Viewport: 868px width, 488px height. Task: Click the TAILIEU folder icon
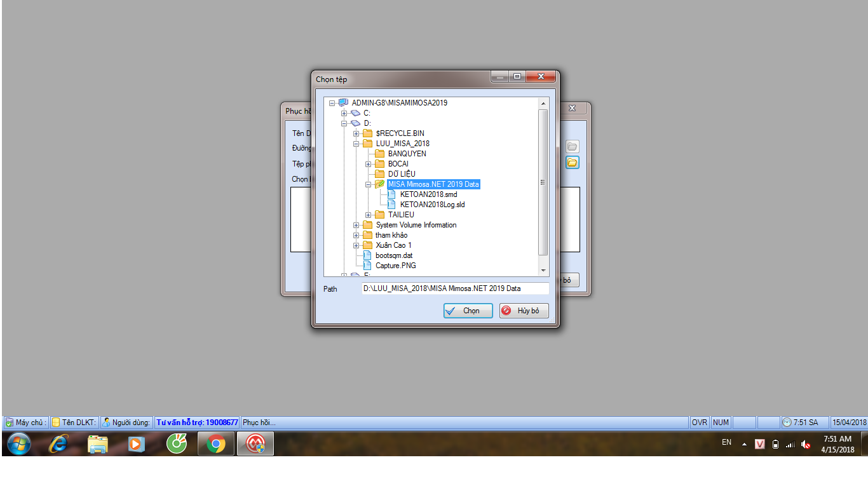point(379,214)
